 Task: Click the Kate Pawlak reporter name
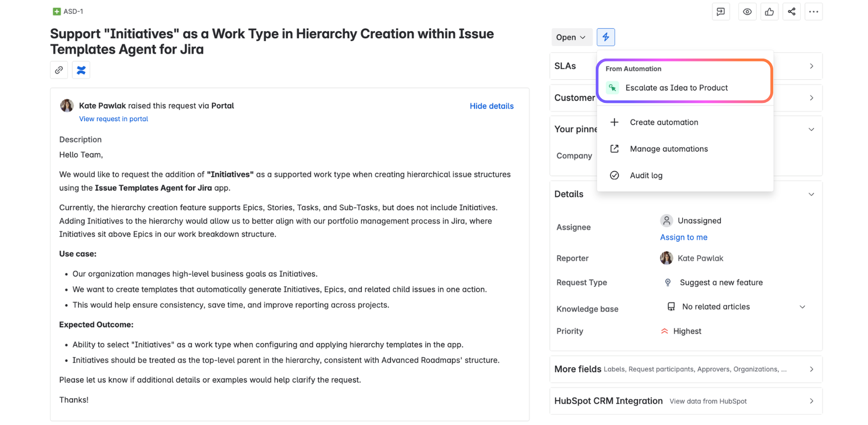(x=701, y=258)
